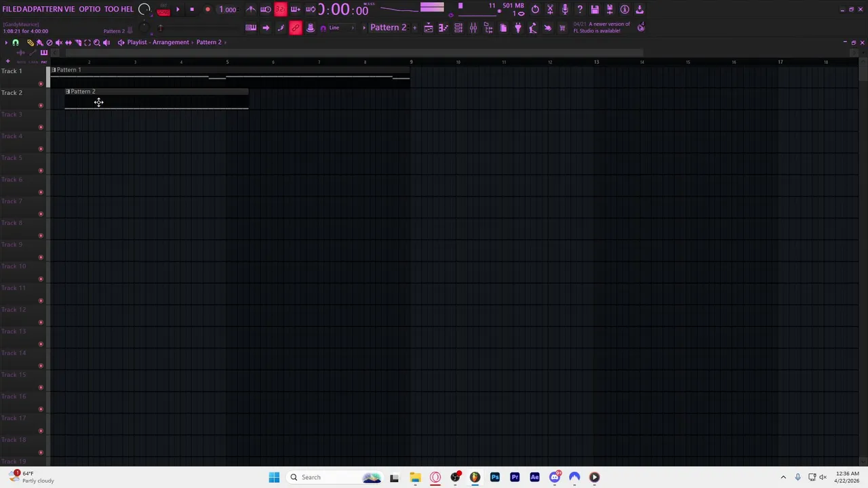This screenshot has width=868, height=488.
Task: Toggle step editing mode arrow icon
Action: pyautogui.click(x=266, y=28)
